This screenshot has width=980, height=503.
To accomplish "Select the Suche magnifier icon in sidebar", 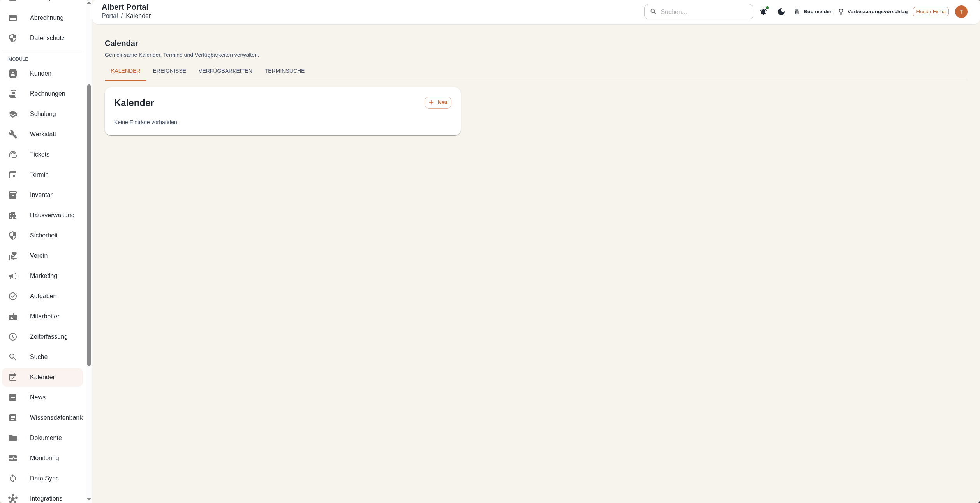I will point(13,357).
